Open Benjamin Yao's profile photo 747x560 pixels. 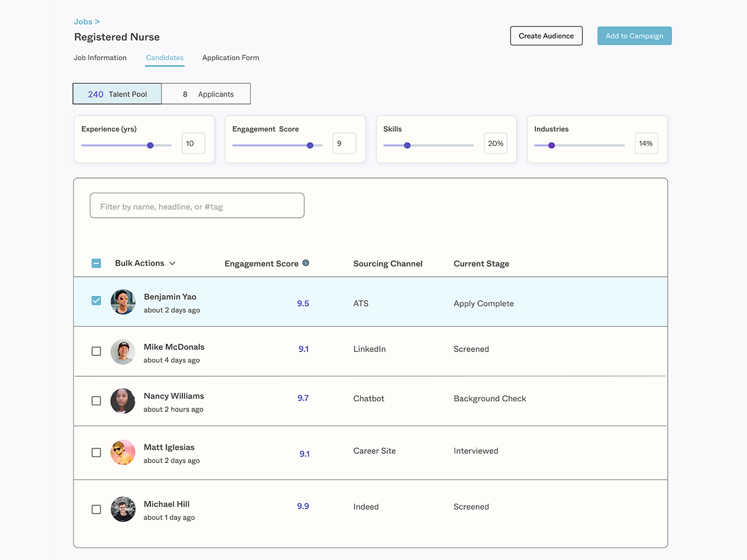tap(123, 302)
